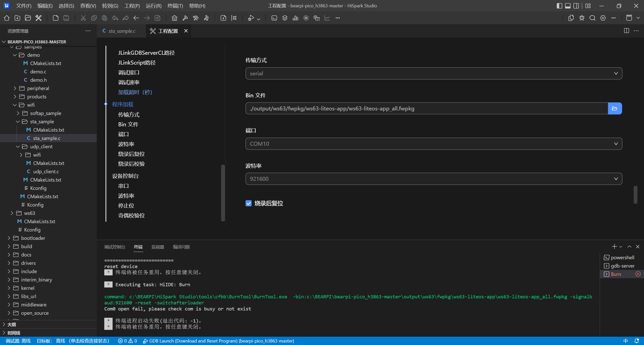Open the COM10 port dropdown
The image size is (644, 345).
pyautogui.click(x=433, y=144)
